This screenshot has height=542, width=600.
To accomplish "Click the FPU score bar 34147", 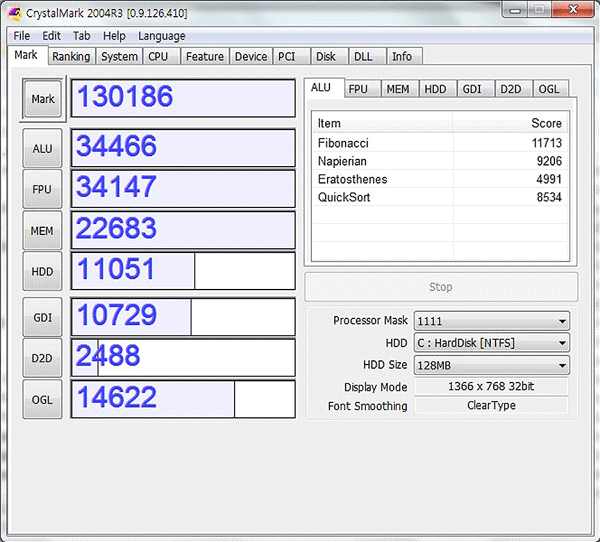I will [183, 189].
